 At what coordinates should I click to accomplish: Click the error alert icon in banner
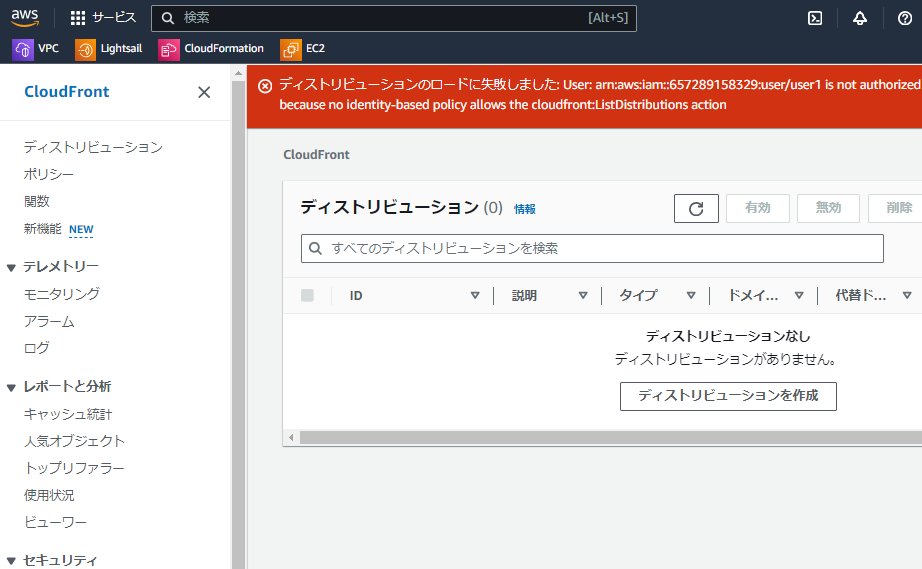pos(265,86)
